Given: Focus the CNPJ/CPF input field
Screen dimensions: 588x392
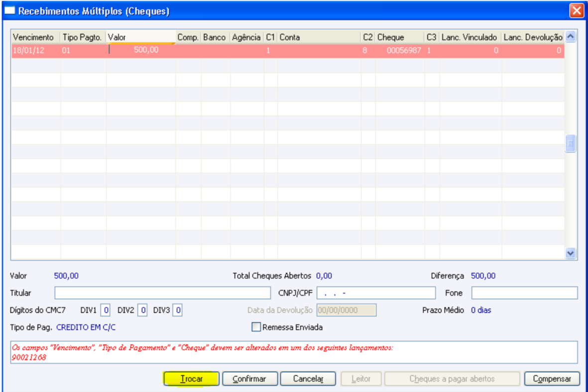Looking at the screenshot, I should point(376,292).
